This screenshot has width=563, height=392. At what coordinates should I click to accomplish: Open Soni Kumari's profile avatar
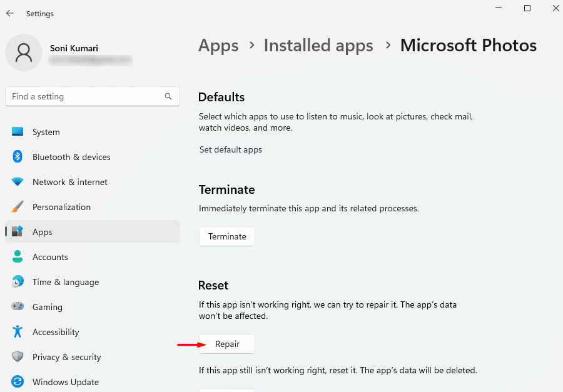24,53
